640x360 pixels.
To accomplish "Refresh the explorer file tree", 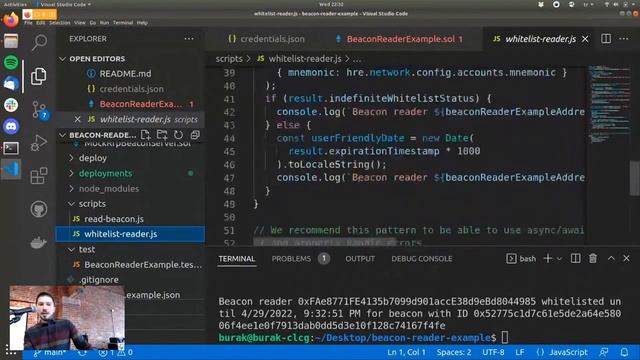I will tap(178, 135).
